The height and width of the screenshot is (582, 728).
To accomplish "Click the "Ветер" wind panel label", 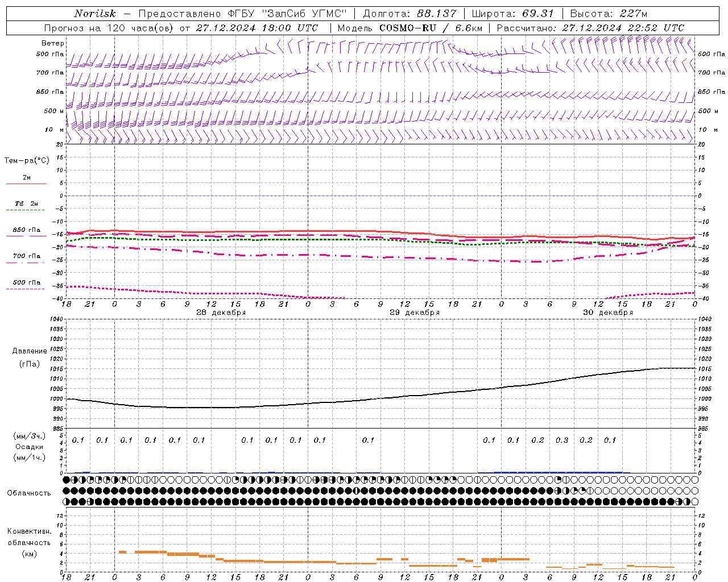I will pos(53,43).
